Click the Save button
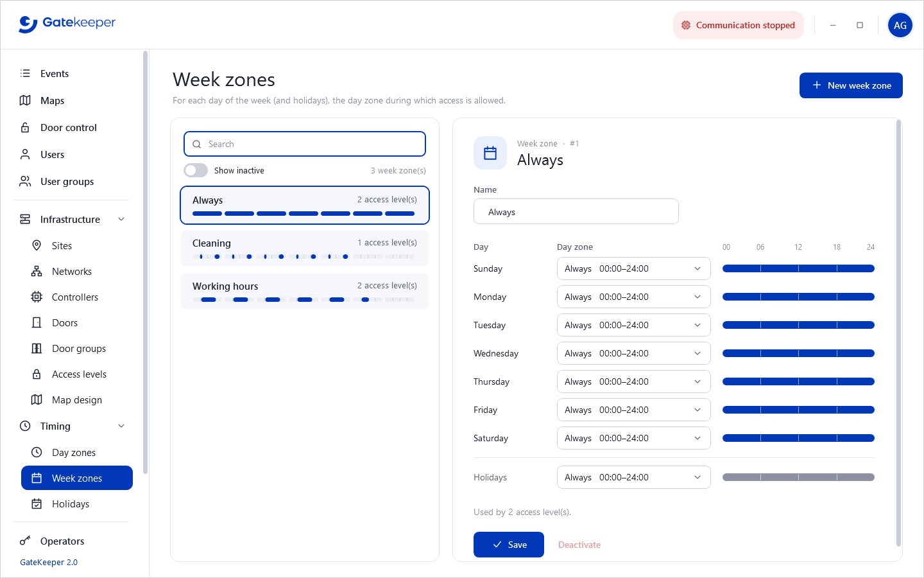This screenshot has width=924, height=578. (x=509, y=545)
